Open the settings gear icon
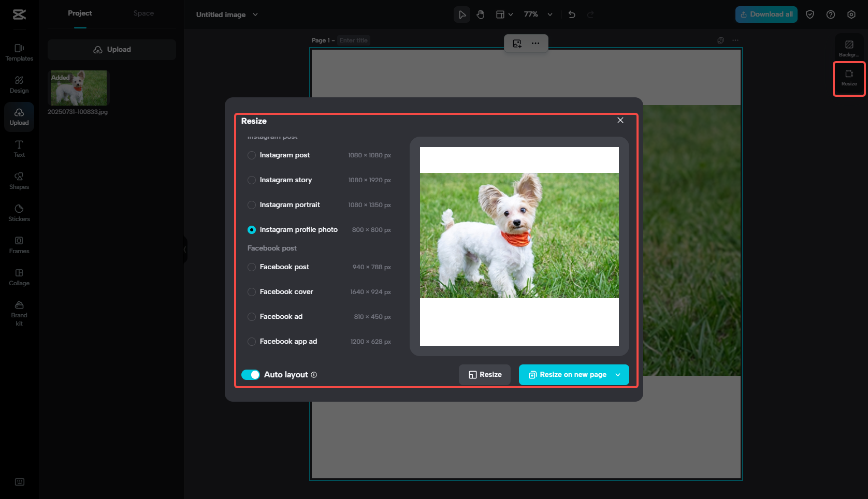Screen dimensions: 868x499 pos(851,14)
